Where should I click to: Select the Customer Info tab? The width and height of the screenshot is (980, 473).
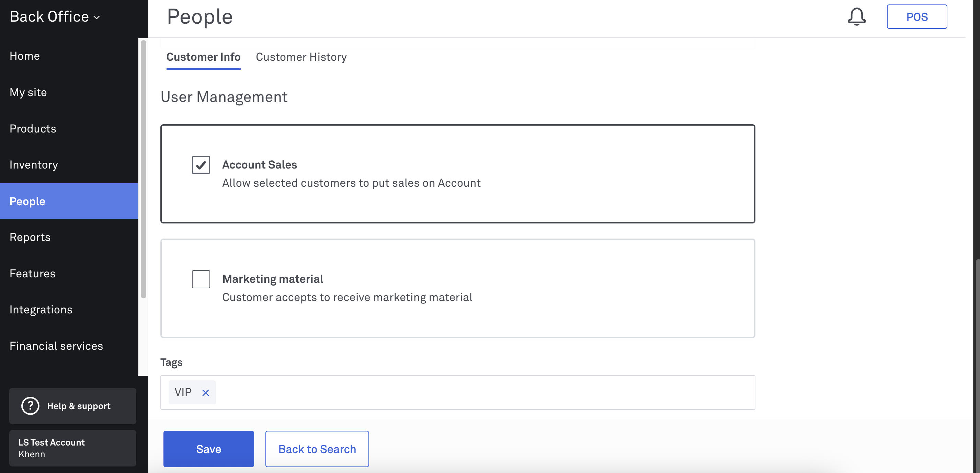(x=203, y=57)
